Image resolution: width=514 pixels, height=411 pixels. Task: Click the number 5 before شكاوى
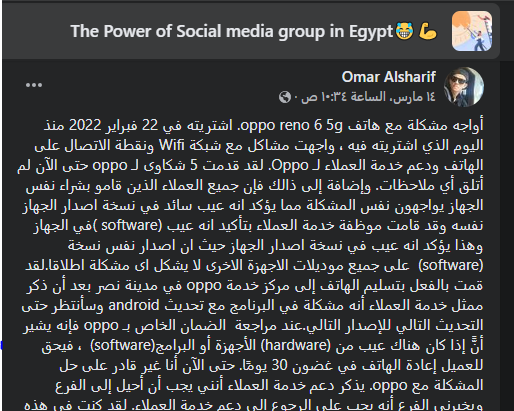194,165
